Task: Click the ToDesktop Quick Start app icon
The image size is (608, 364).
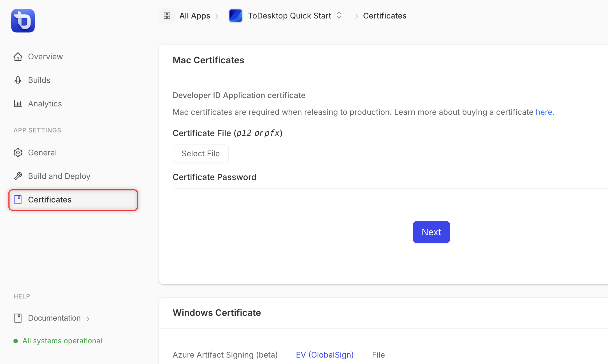Action: [236, 16]
